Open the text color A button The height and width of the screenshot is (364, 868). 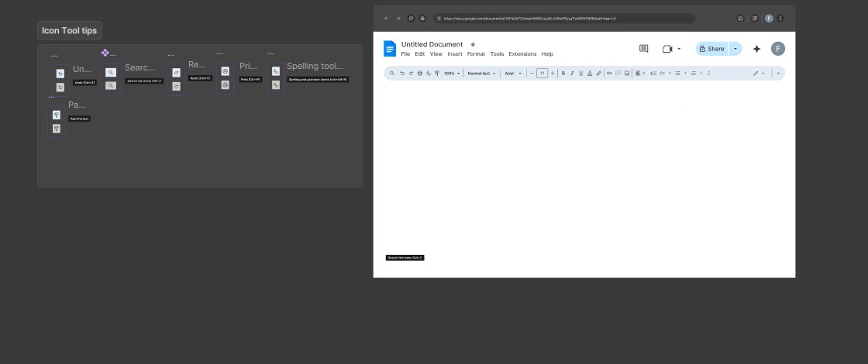[590, 73]
